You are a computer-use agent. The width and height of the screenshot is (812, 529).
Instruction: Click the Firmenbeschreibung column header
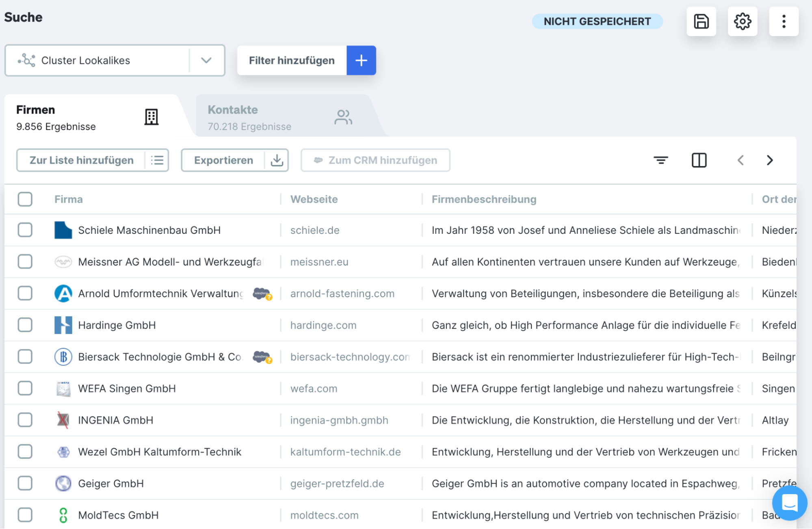(484, 199)
